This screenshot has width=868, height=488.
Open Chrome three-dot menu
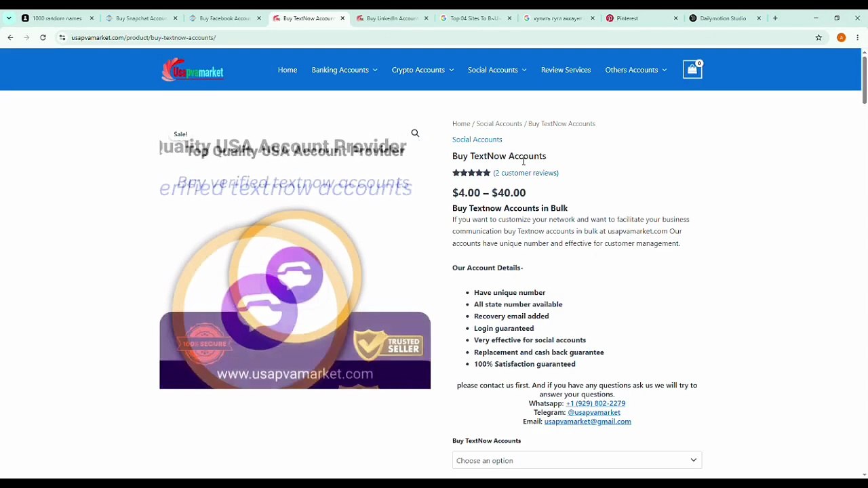858,37
